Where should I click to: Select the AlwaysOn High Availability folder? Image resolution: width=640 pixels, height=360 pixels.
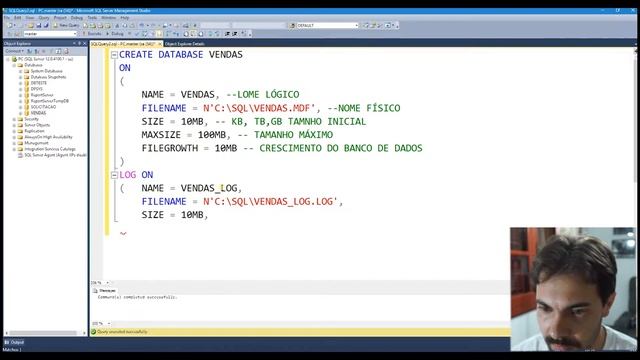pyautogui.click(x=48, y=137)
